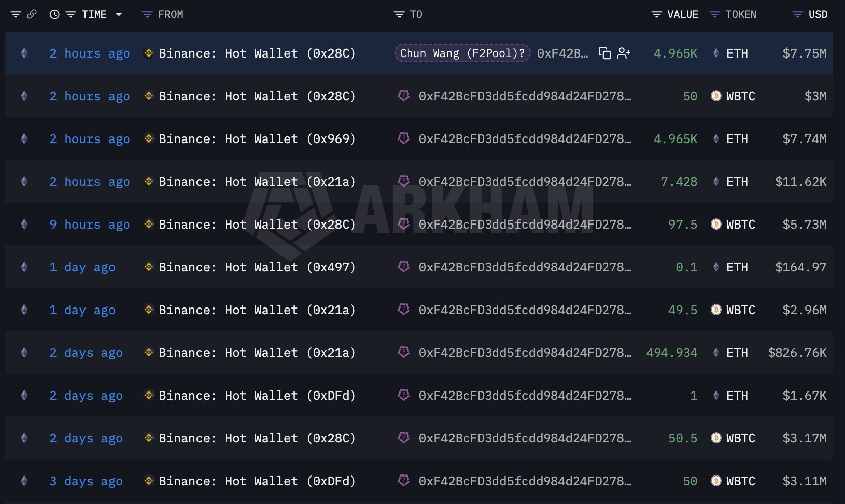Click the clock icon beside TIME
Image resolution: width=845 pixels, height=504 pixels.
[x=54, y=14]
